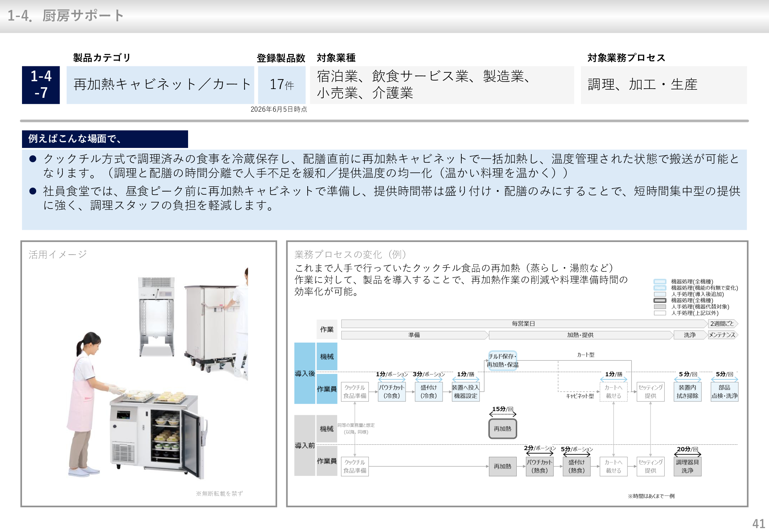
Task: Click the パウチカット(熱食) process box
Action: click(539, 466)
